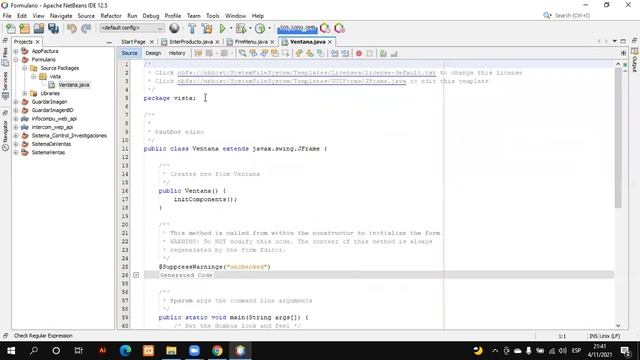Screen dimensions: 640x360
Task: Open the default config dropdown
Action: click(x=131, y=28)
